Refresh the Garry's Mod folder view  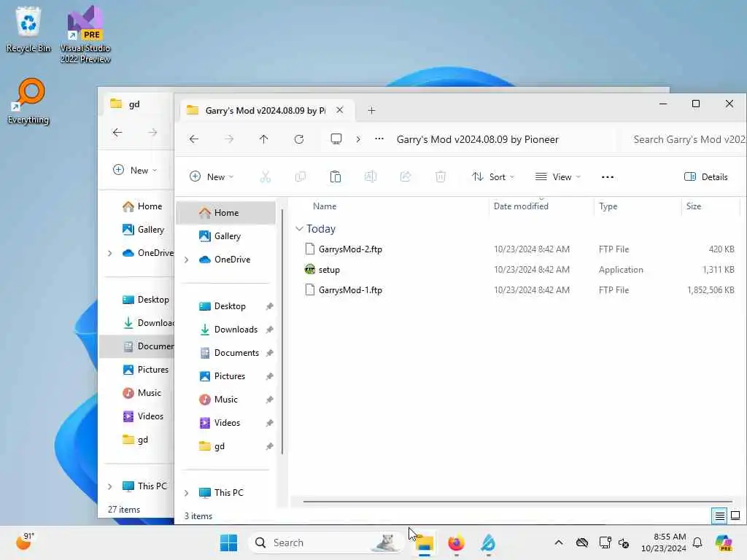[299, 139]
